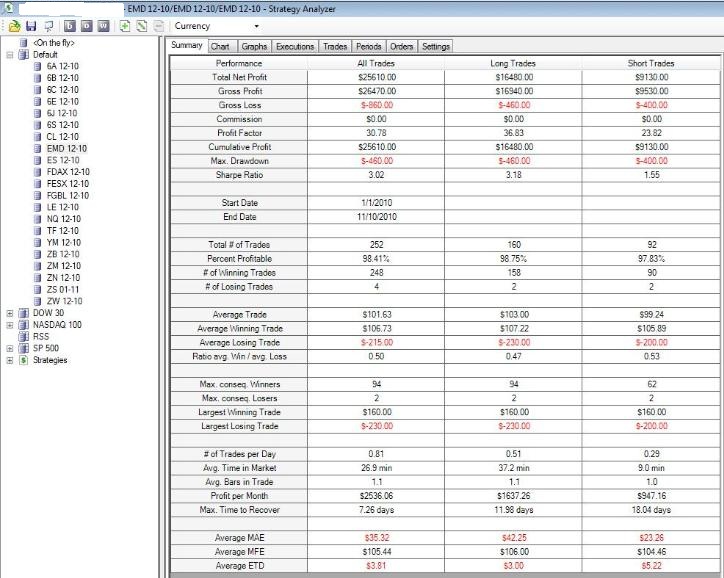Switch to the Chart tab
Screen dimensions: 724x578
(220, 47)
